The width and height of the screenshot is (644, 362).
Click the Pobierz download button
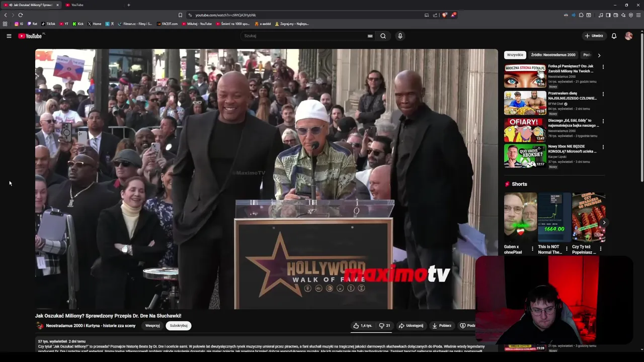click(x=442, y=326)
